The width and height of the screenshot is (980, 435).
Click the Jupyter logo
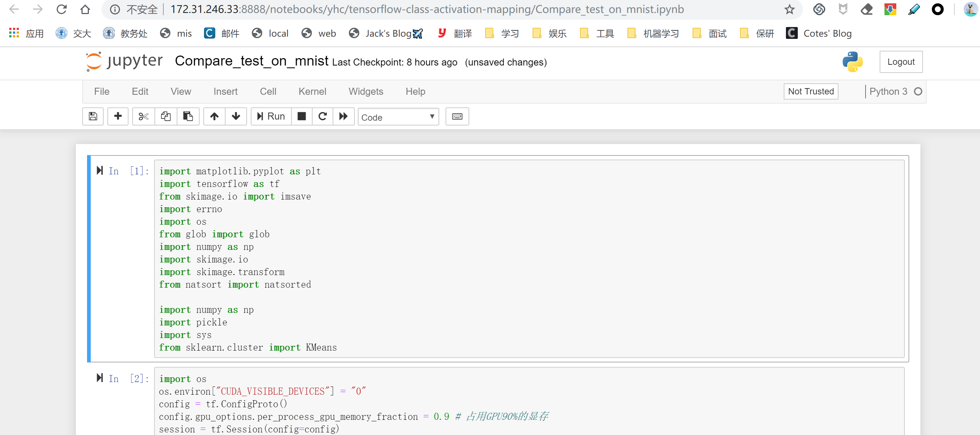click(x=124, y=61)
